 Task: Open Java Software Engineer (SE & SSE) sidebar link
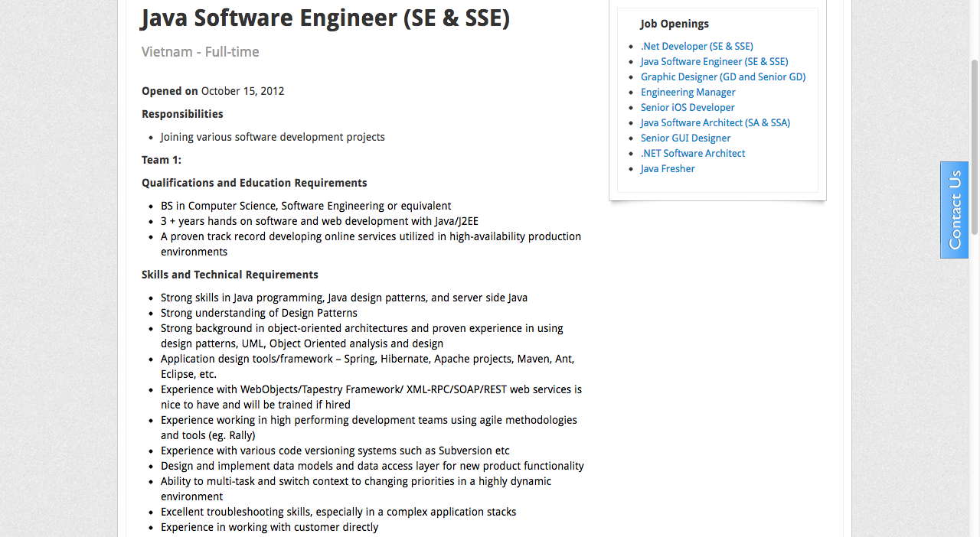714,61
